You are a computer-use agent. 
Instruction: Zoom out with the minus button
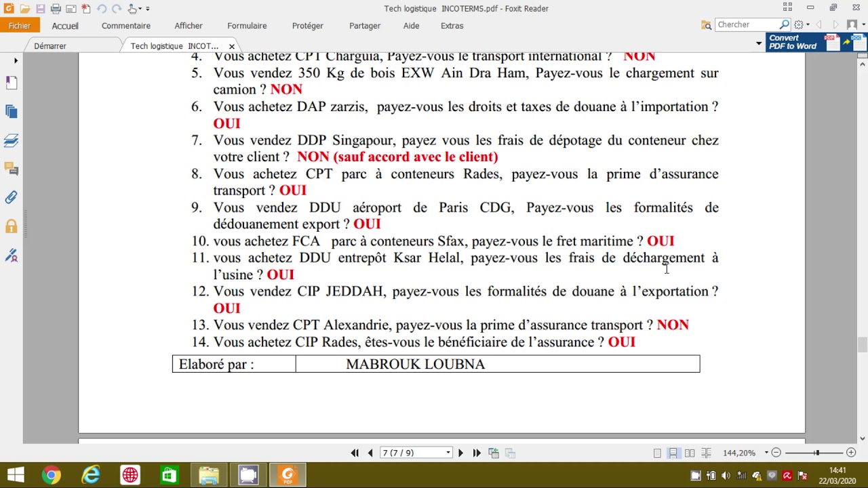(x=776, y=453)
